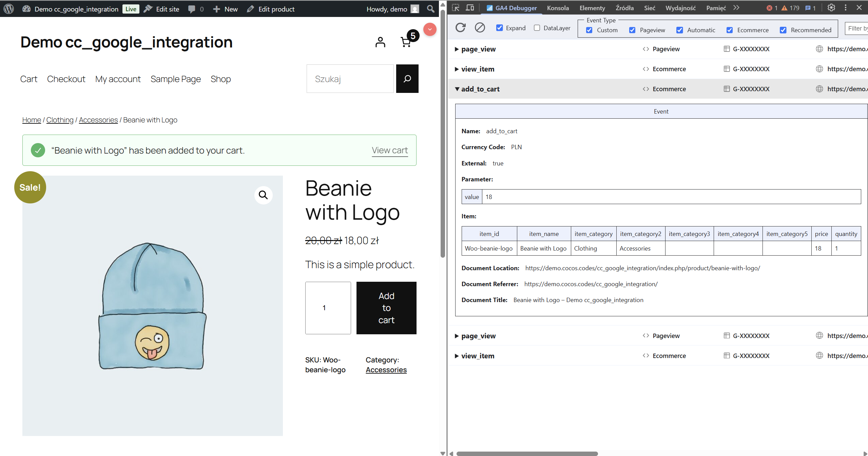Activate the inspect element picker icon
The image size is (868, 456).
click(456, 7)
